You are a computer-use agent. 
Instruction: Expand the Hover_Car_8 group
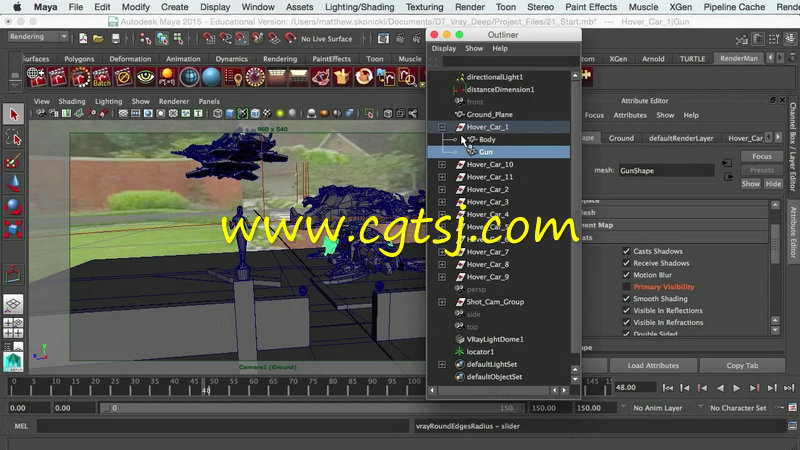pyautogui.click(x=442, y=264)
